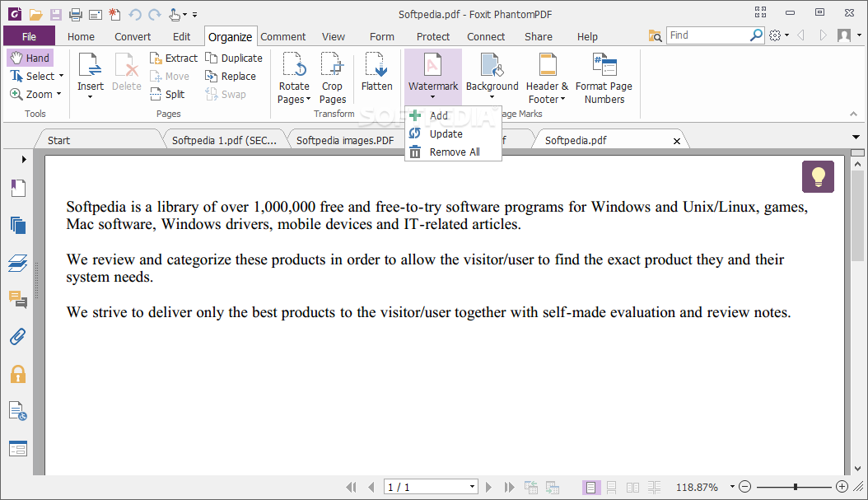Click Format Page Numbers
Screen dimensions: 868x500
[604, 77]
